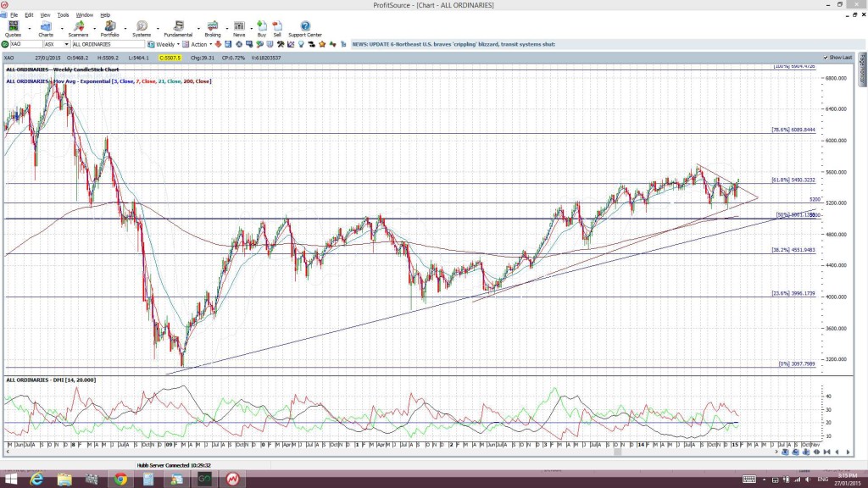Click the light bulb icon in chart toolbar
868x488 pixels.
click(x=301, y=44)
